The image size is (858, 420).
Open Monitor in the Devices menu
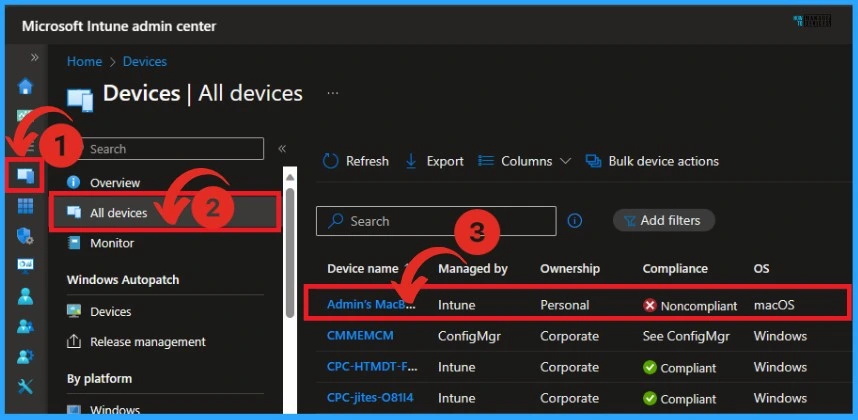[x=112, y=243]
